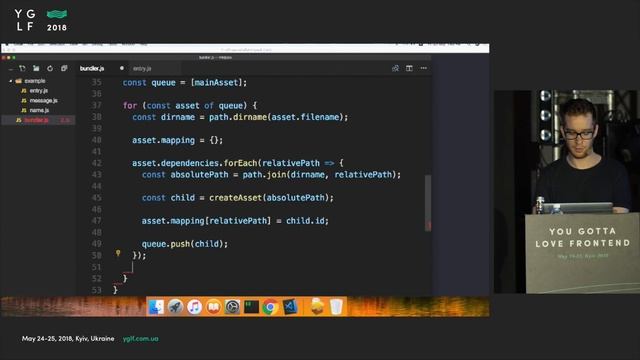Open System Preferences from the dock
This screenshot has height=360, width=640.
tap(232, 307)
